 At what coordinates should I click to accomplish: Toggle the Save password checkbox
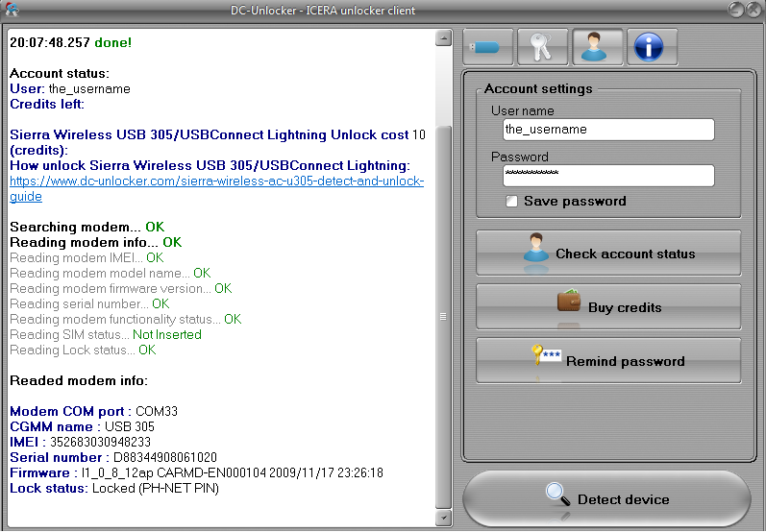click(511, 201)
